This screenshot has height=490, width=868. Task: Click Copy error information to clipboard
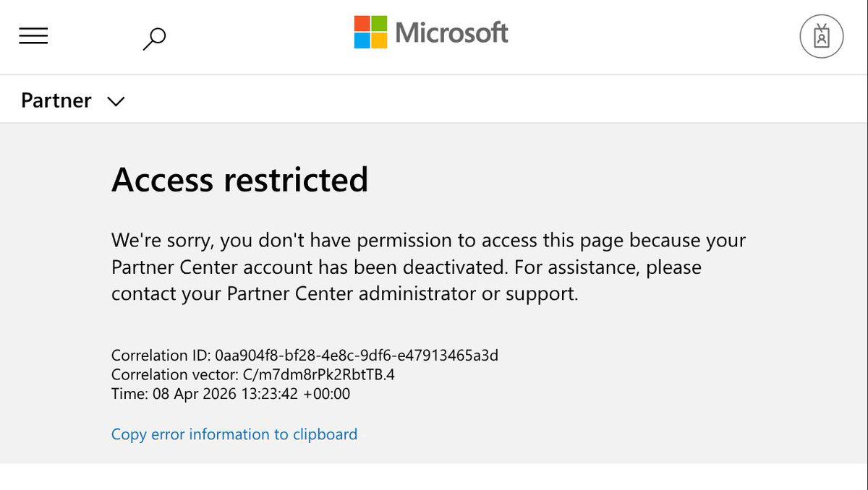pos(234,434)
